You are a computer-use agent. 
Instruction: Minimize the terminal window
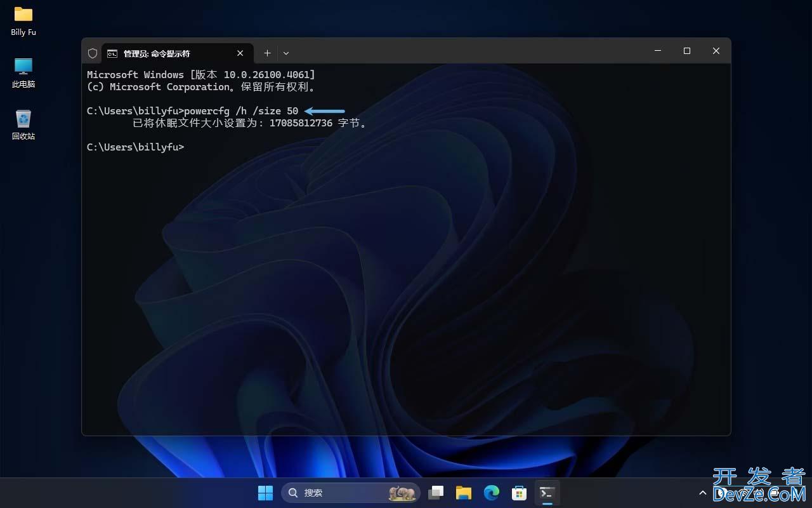[658, 51]
